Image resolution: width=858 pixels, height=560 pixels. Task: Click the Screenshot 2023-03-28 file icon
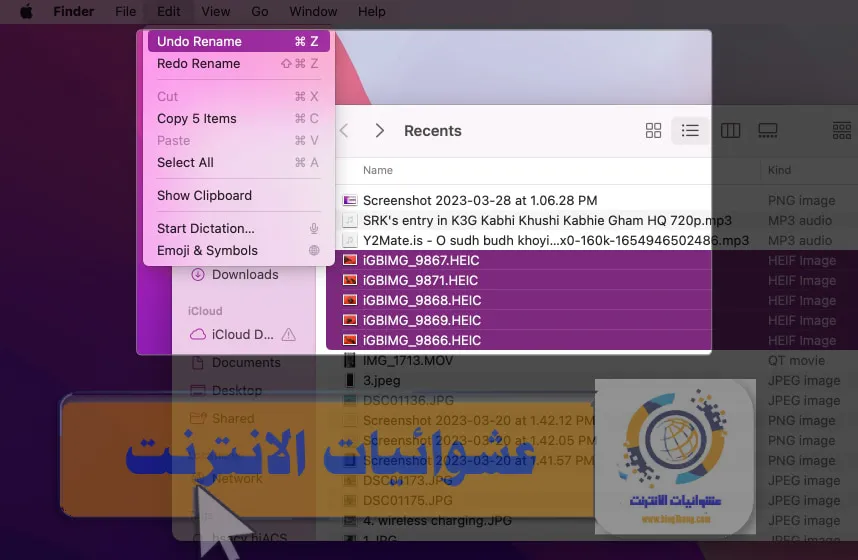(x=350, y=200)
